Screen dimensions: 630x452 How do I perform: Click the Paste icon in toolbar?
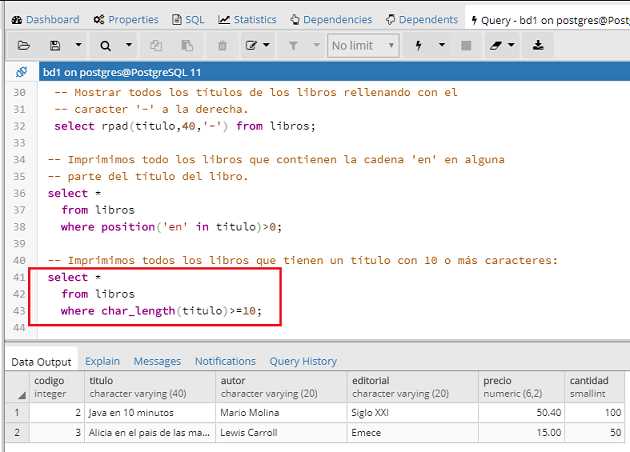pos(187,45)
